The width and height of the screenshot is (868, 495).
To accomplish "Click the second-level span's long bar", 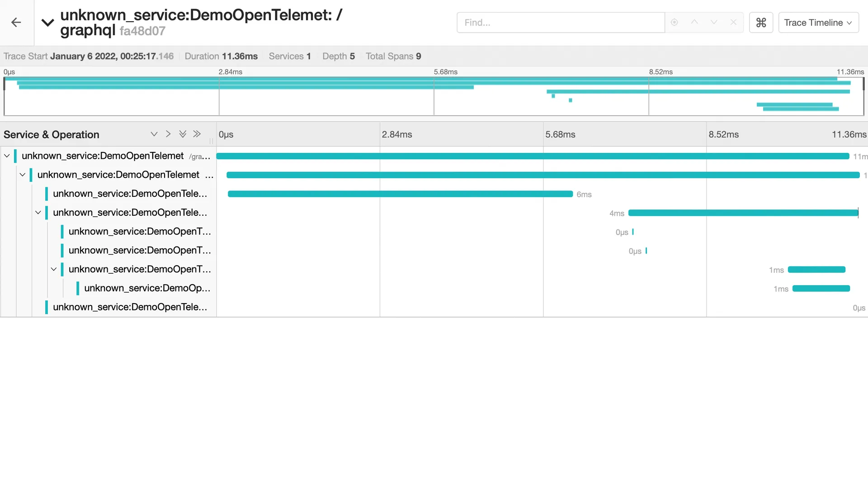I will click(x=543, y=175).
